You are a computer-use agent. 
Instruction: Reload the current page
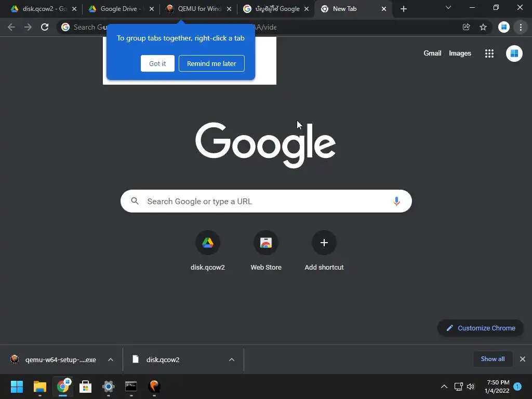[45, 27]
